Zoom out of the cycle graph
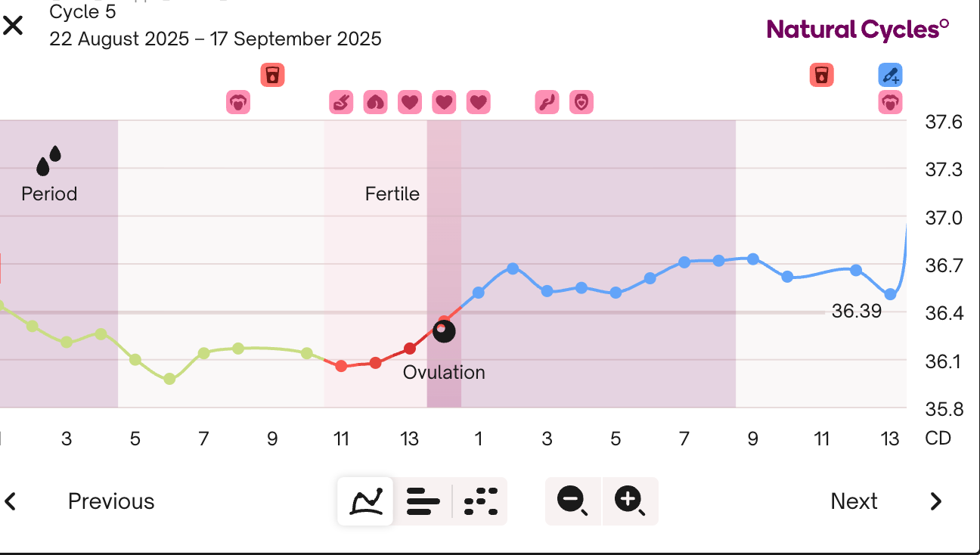980x555 pixels. point(572,501)
